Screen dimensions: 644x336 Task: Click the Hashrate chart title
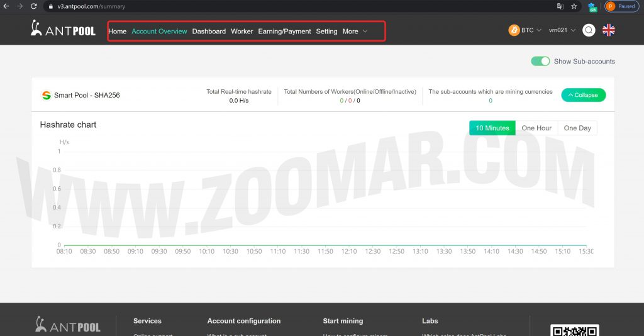point(68,125)
